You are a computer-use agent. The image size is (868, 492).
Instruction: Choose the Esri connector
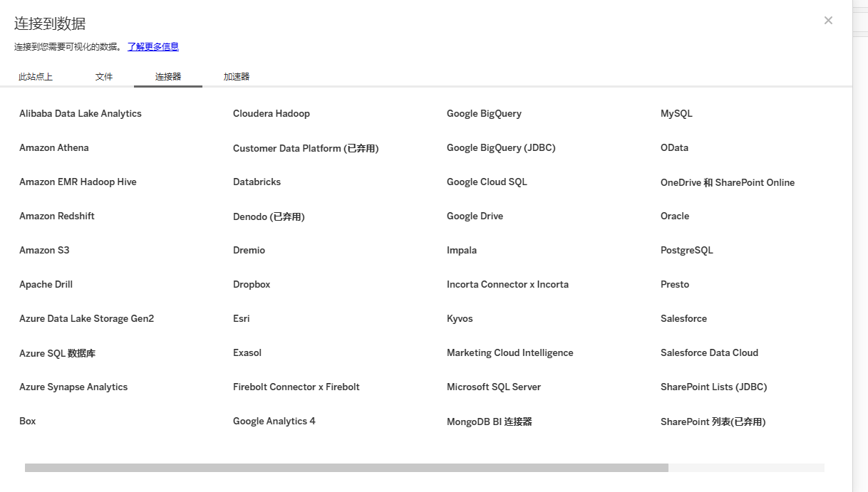[242, 318]
